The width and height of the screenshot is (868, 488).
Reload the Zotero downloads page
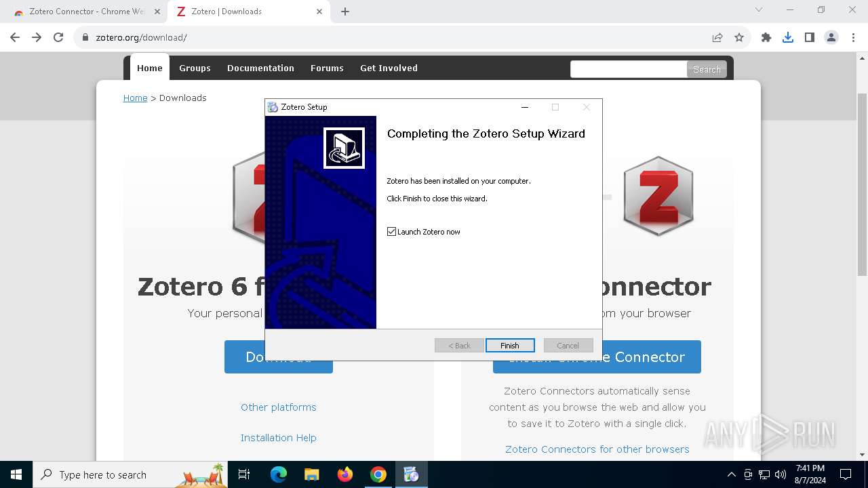pos(58,37)
